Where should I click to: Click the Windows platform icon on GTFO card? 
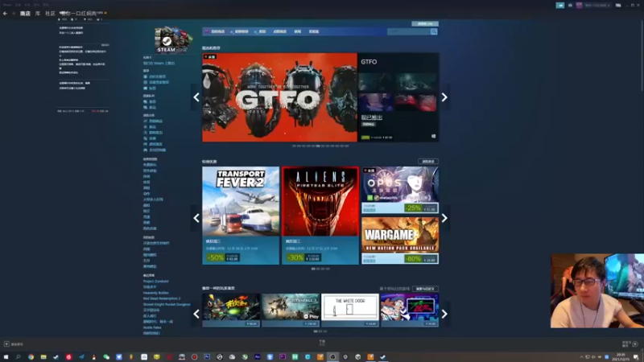click(433, 137)
